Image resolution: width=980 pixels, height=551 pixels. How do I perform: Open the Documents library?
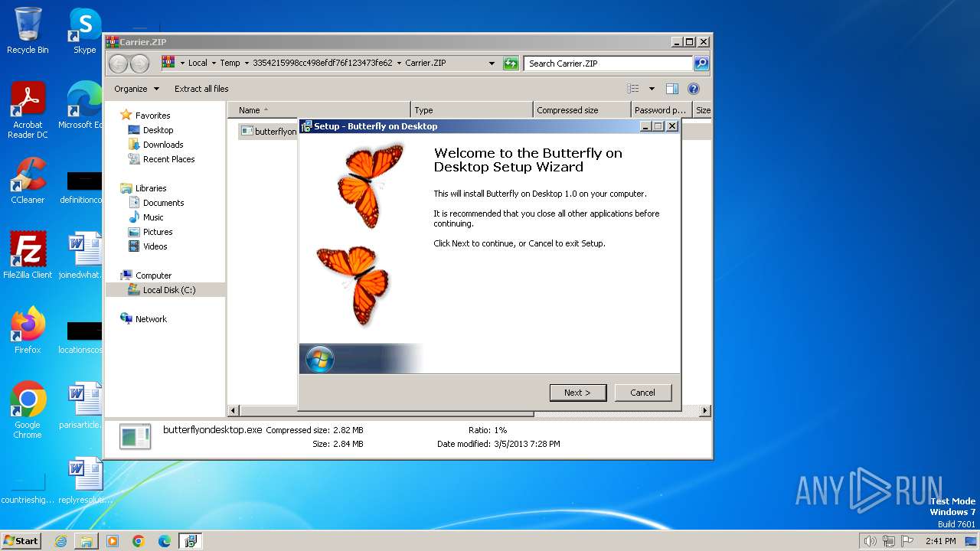163,203
